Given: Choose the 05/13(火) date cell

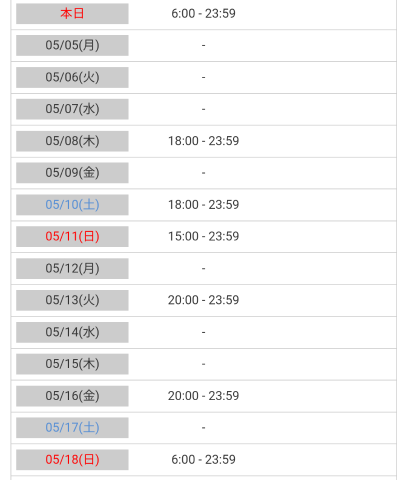Looking at the screenshot, I should click(x=72, y=300).
